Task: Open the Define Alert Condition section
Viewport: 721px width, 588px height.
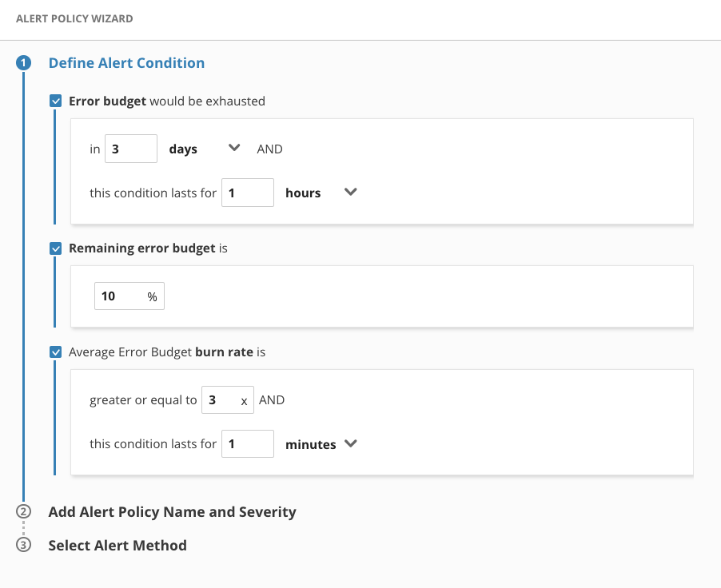Action: 126,62
